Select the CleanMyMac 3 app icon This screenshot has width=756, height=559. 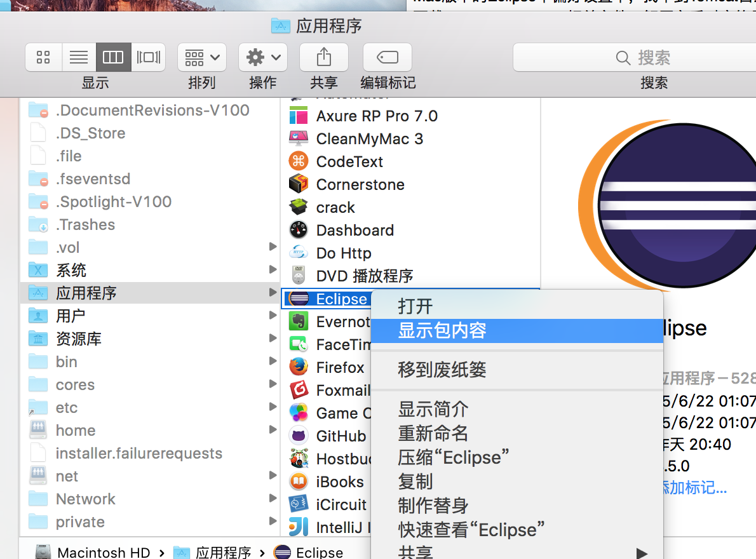click(x=299, y=138)
